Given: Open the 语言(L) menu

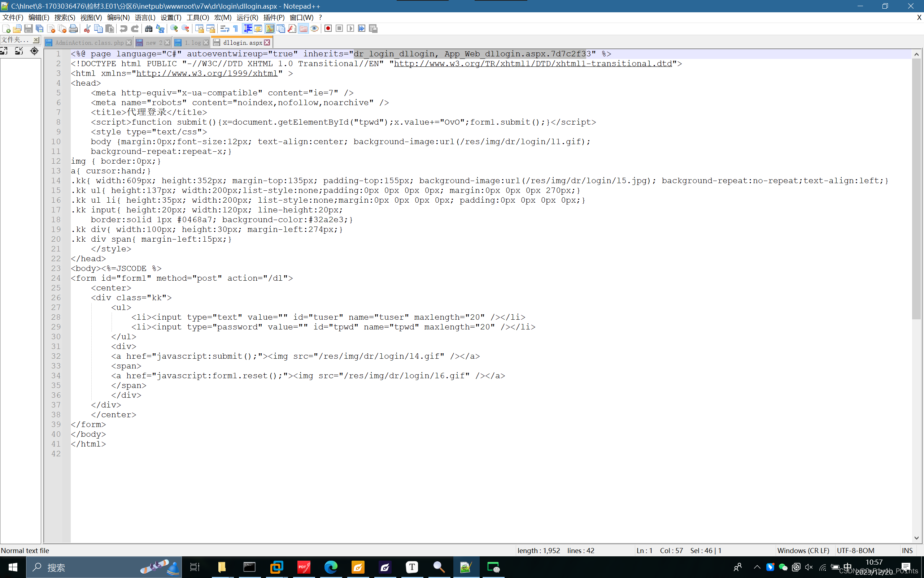Looking at the screenshot, I should tap(145, 18).
